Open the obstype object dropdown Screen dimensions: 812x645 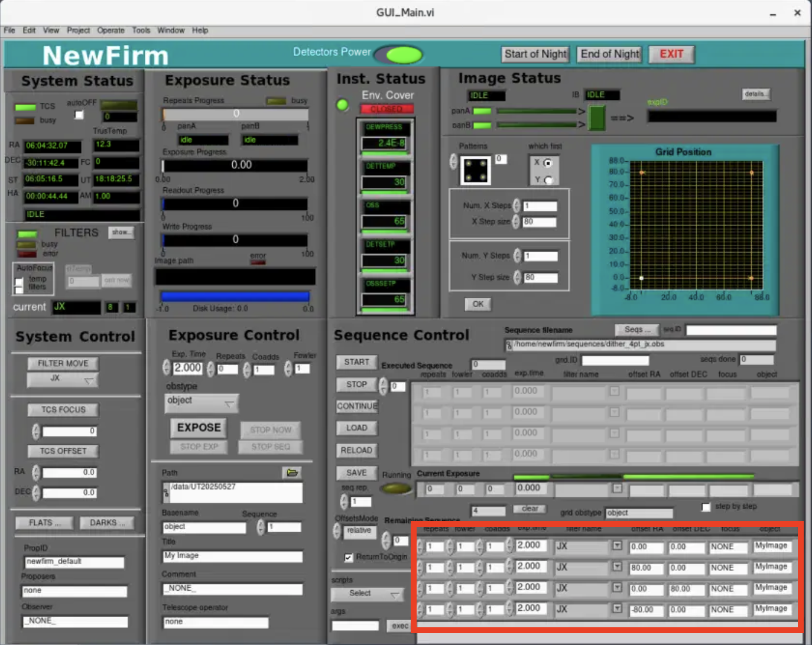click(x=202, y=402)
